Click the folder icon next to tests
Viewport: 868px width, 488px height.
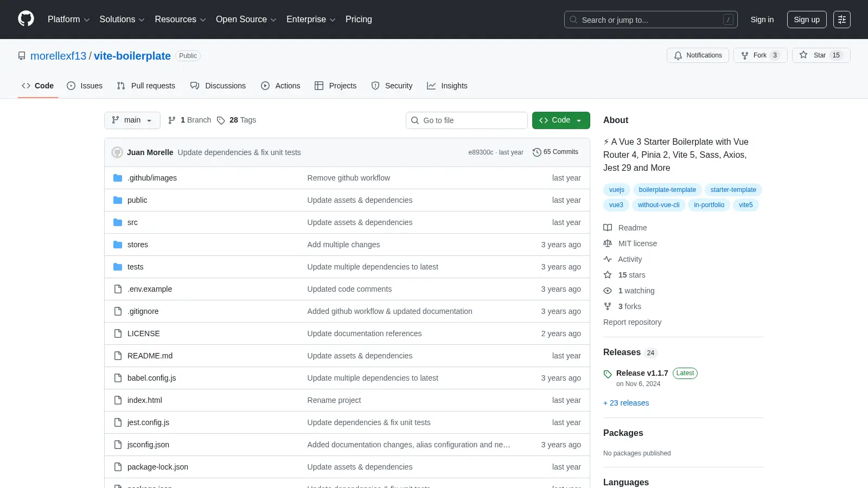(x=118, y=267)
